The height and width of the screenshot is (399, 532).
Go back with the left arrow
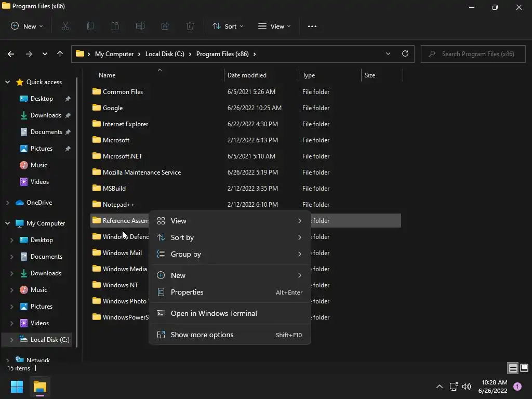coord(11,54)
